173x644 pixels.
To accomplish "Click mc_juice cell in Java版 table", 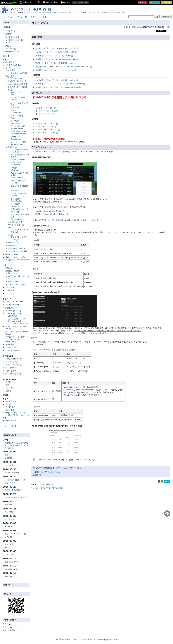I will click(x=85, y=257).
